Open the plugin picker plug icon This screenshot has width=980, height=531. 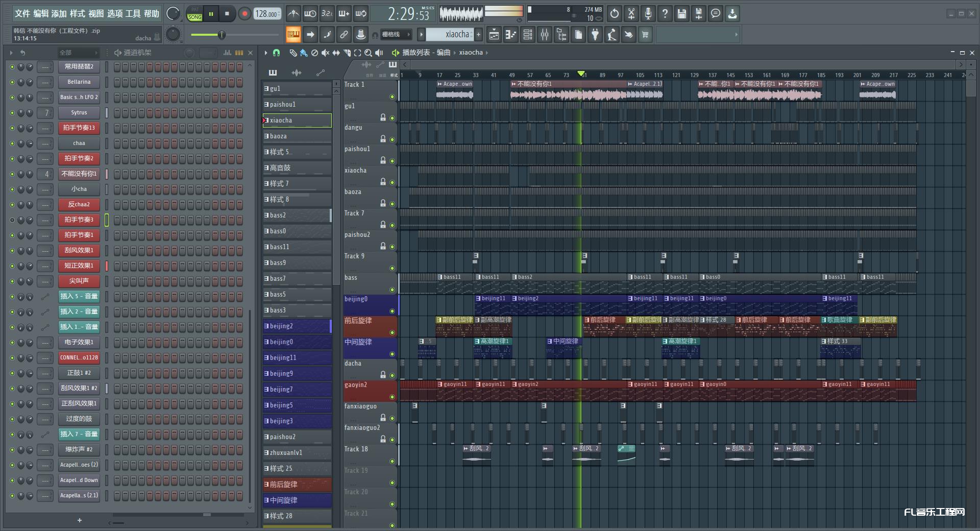pyautogui.click(x=595, y=35)
